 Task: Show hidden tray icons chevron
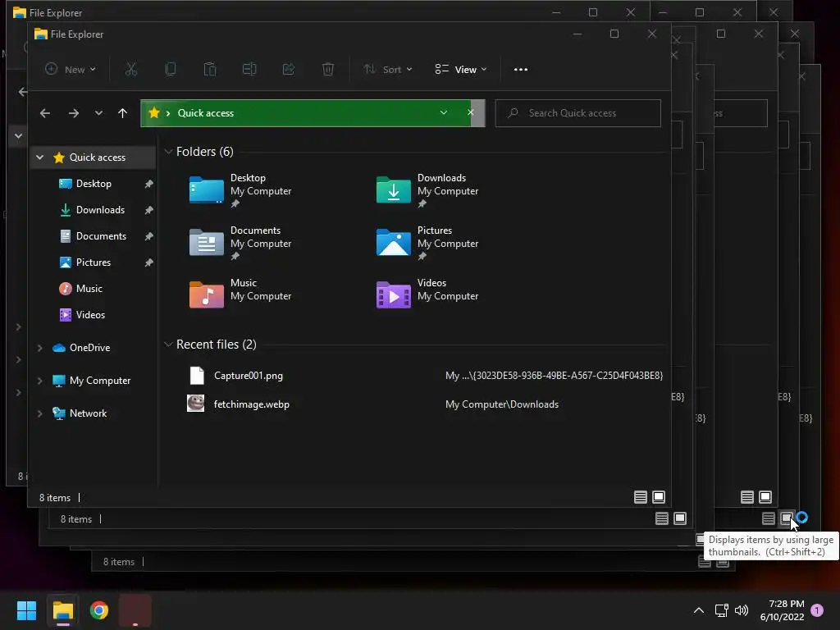click(x=699, y=610)
